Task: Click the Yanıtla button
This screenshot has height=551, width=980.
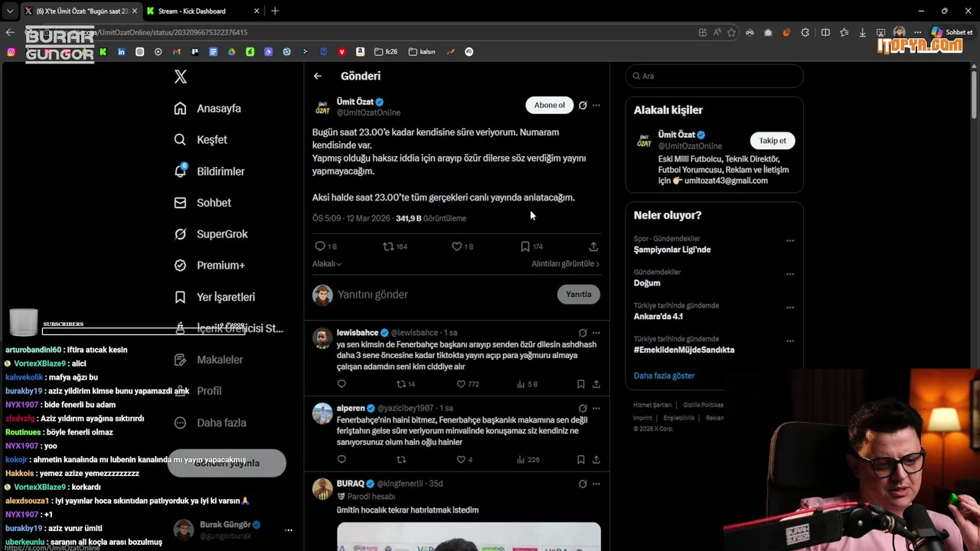Action: click(579, 294)
